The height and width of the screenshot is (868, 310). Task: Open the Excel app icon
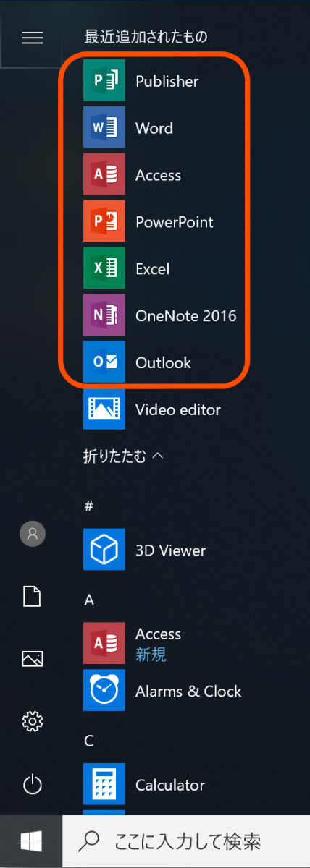[104, 268]
